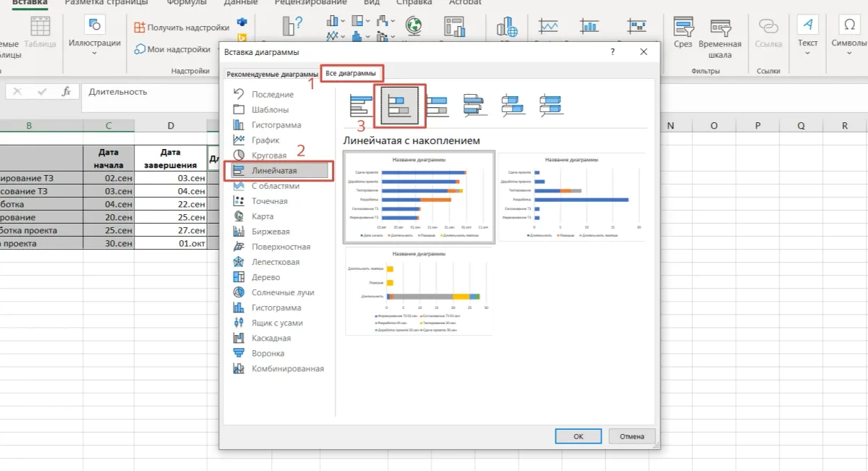Open Получить надстройки add-ins

(x=182, y=27)
